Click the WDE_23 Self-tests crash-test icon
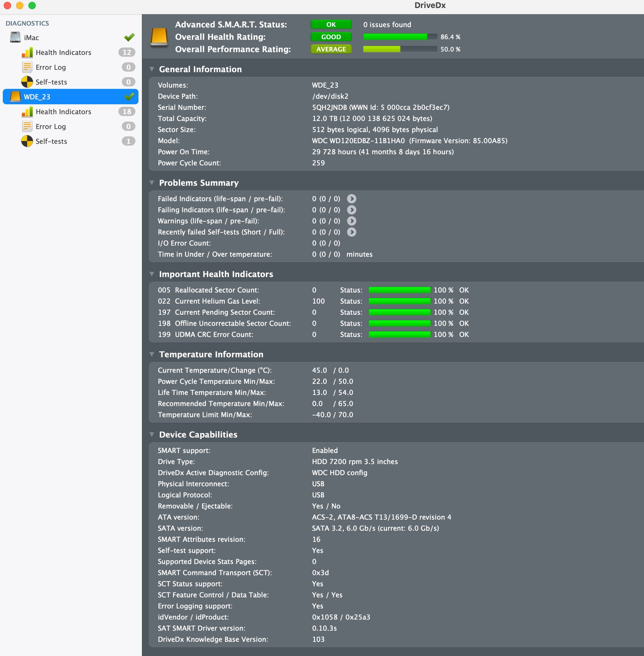644x656 pixels. 27,141
